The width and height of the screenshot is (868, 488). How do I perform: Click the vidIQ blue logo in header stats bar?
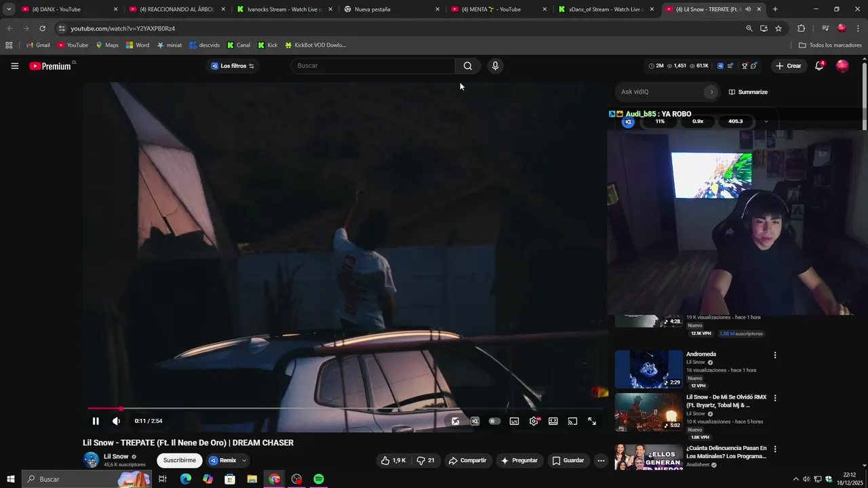720,66
